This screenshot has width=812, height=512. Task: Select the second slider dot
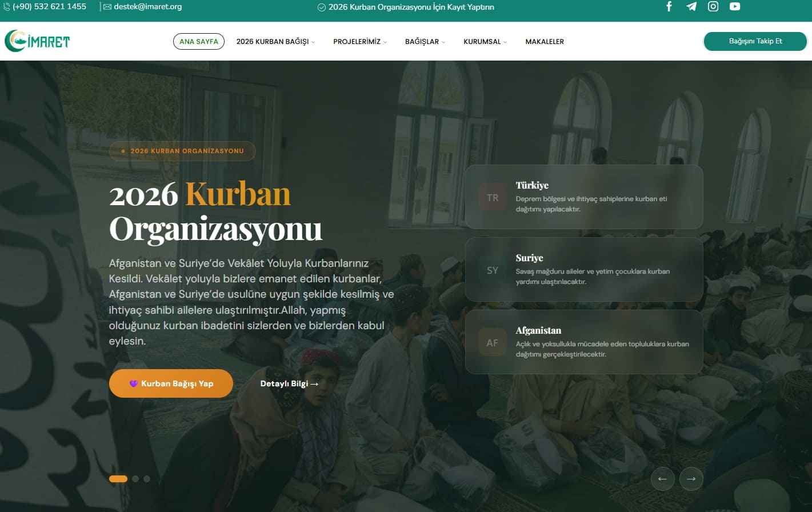click(x=135, y=479)
